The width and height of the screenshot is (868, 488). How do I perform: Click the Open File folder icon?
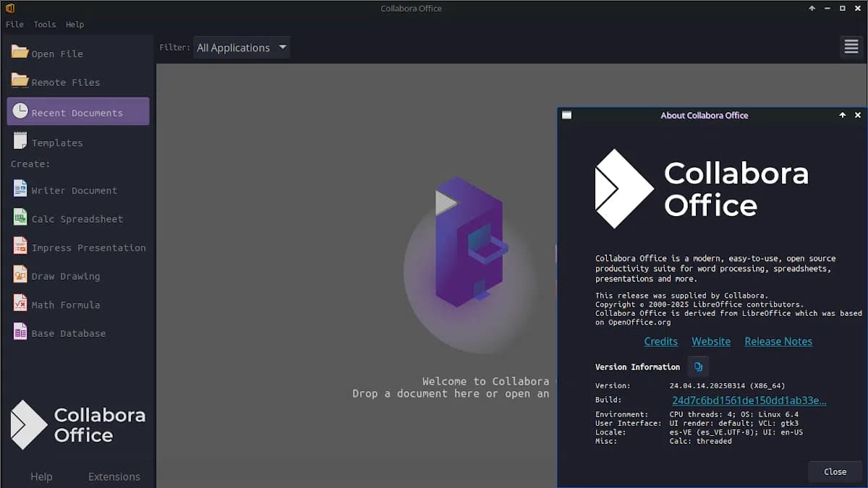(x=20, y=52)
